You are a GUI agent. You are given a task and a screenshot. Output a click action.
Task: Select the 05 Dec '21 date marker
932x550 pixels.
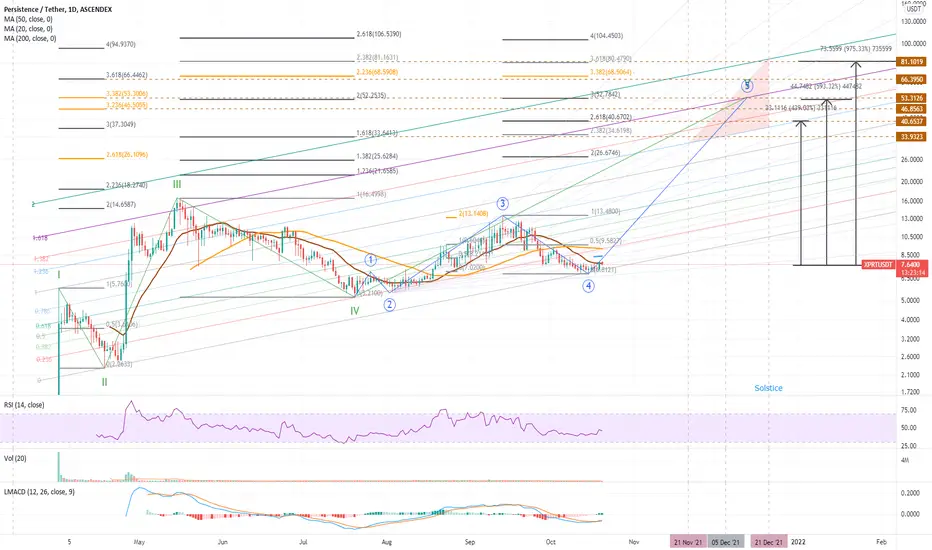coord(726,542)
